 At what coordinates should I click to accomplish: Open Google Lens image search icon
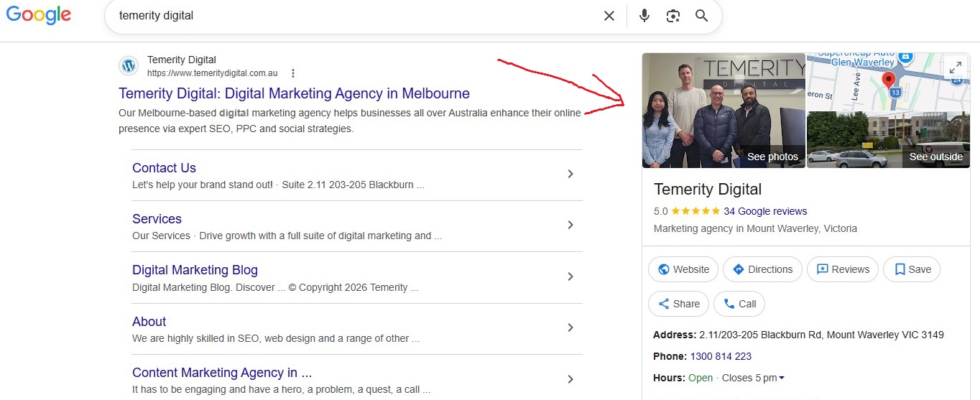point(673,16)
